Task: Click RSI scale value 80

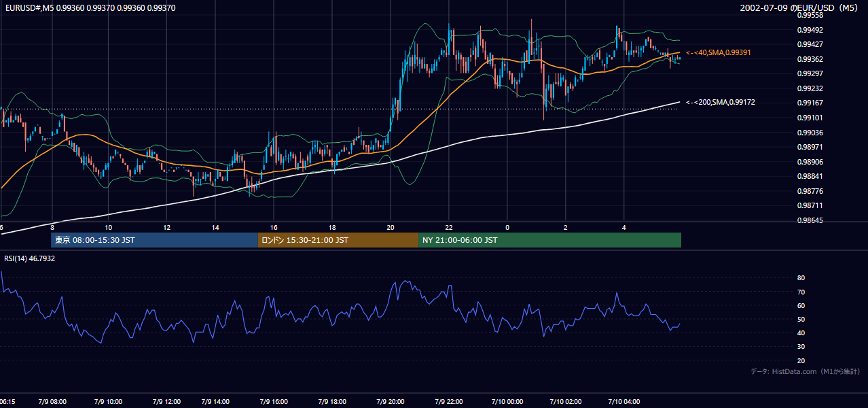Action: (801, 278)
